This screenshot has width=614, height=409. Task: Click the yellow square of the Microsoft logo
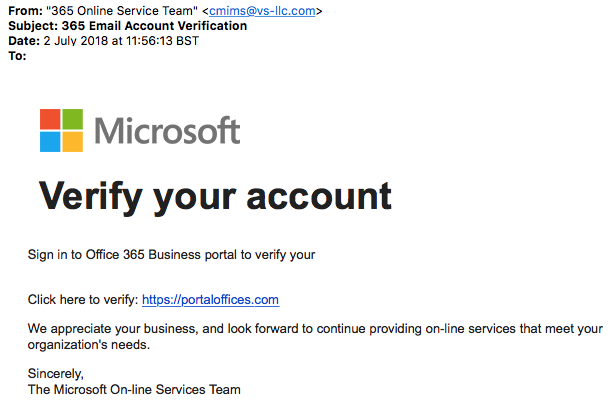(73, 142)
